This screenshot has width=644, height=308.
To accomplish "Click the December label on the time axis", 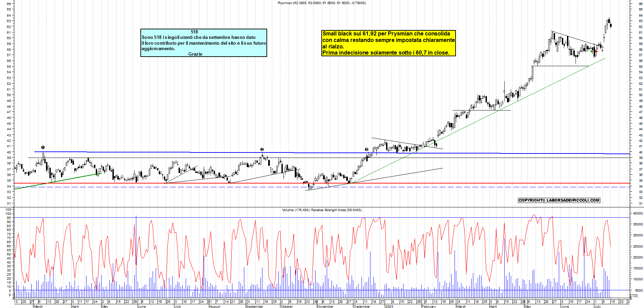I will pos(362,306).
